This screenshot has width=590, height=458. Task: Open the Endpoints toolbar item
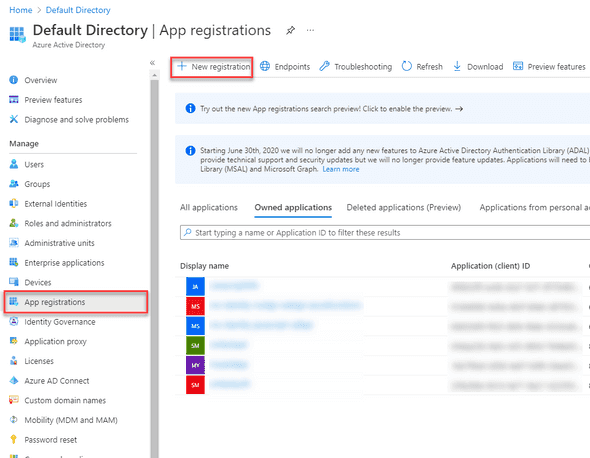(285, 67)
